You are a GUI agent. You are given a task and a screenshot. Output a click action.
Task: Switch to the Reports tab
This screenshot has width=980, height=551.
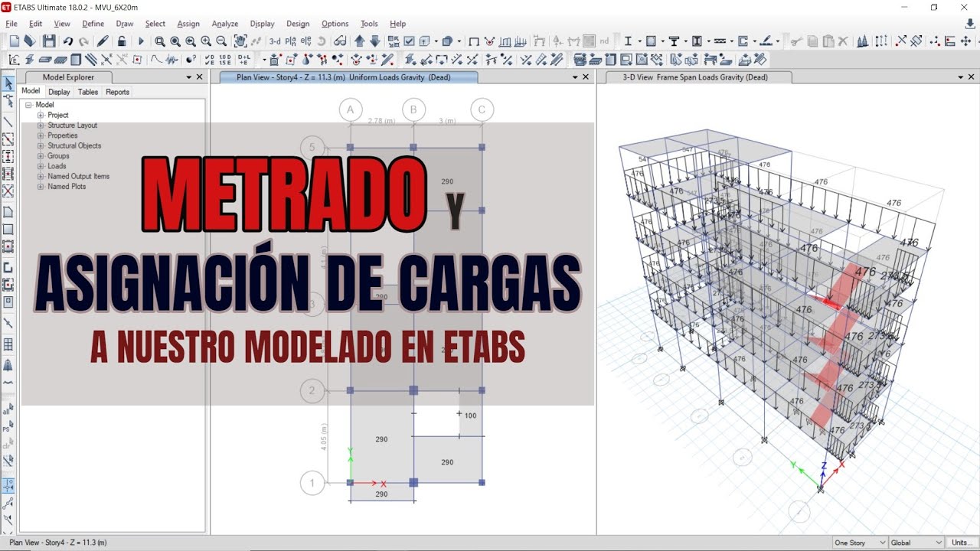point(117,92)
